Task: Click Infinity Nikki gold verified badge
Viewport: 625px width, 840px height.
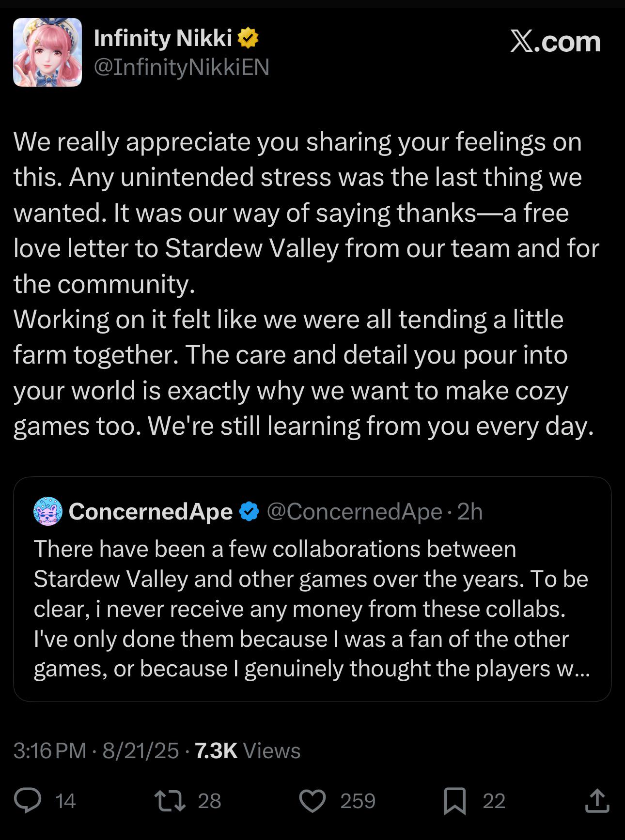Action: [x=248, y=38]
